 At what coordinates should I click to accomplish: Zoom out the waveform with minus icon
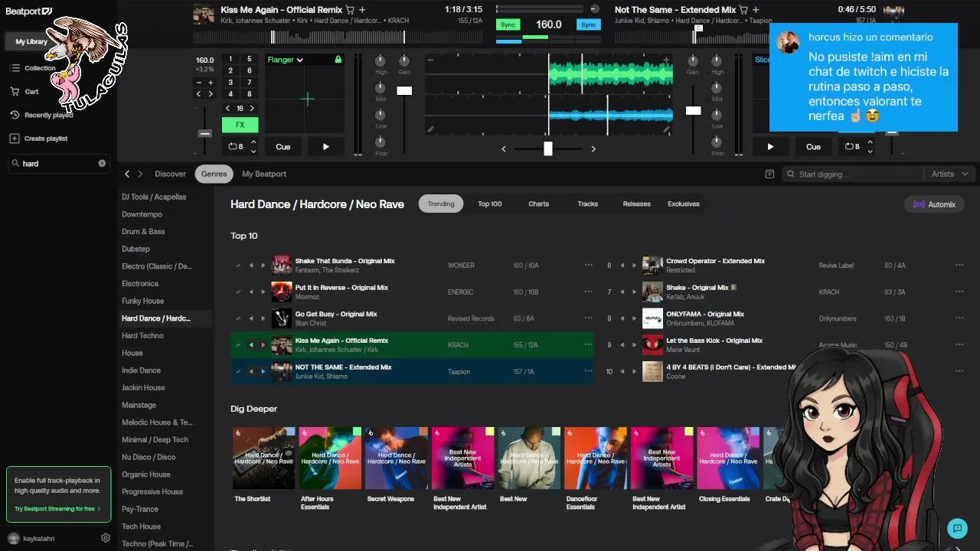click(430, 60)
